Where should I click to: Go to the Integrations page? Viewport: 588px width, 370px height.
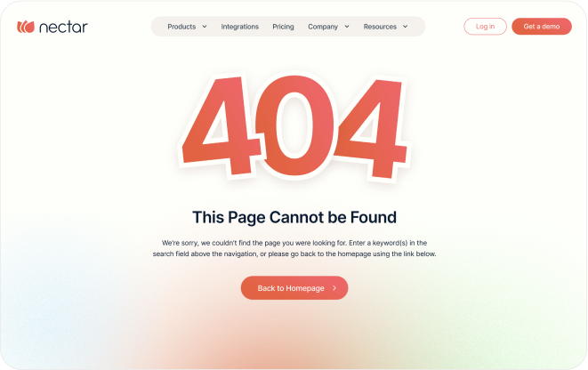click(239, 27)
